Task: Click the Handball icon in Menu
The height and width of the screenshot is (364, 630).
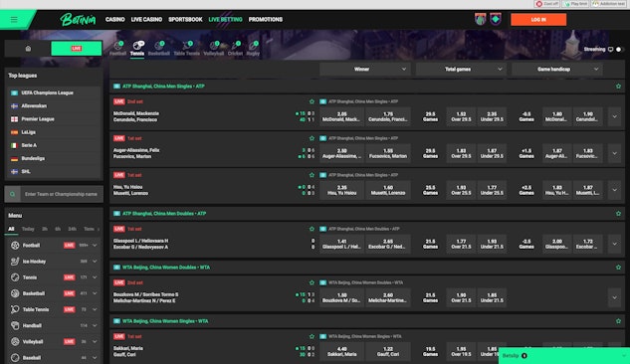Action: 15,325
